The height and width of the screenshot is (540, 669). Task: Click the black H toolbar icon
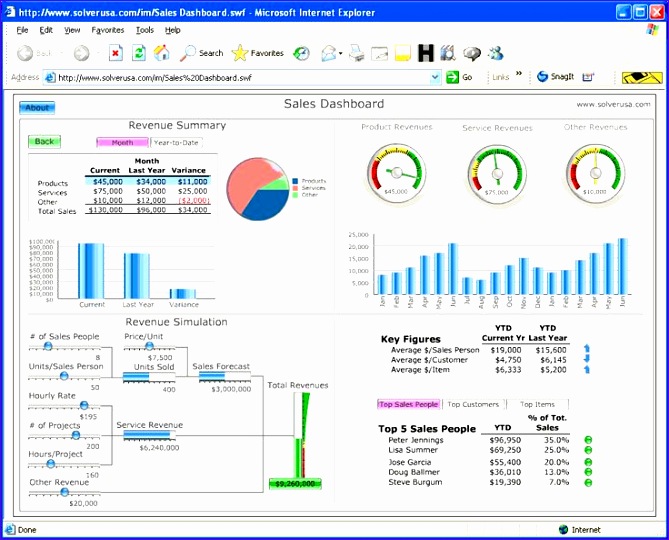click(425, 53)
